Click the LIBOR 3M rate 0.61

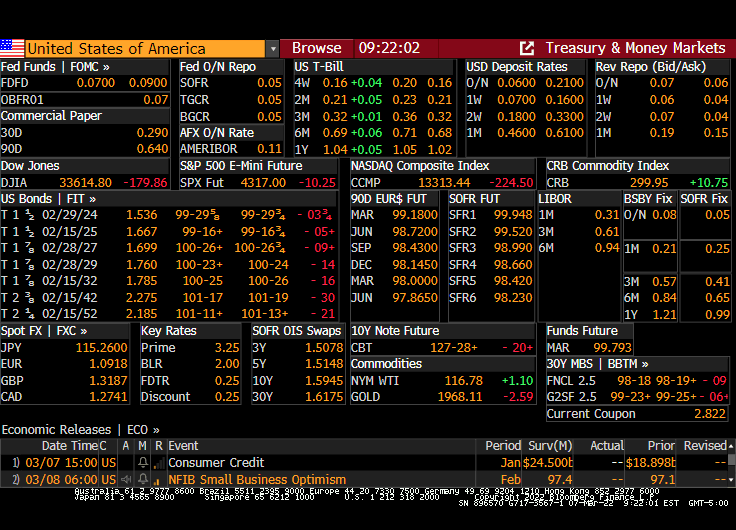coord(607,232)
